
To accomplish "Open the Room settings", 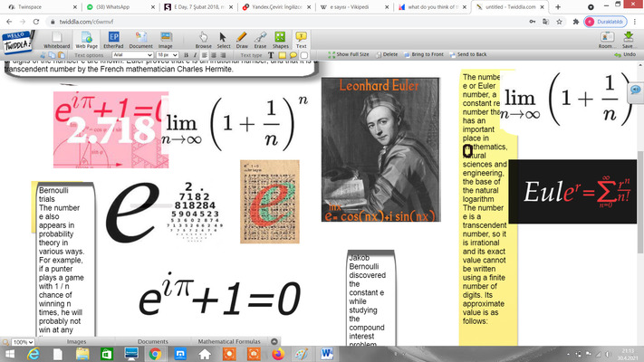I will (x=607, y=40).
